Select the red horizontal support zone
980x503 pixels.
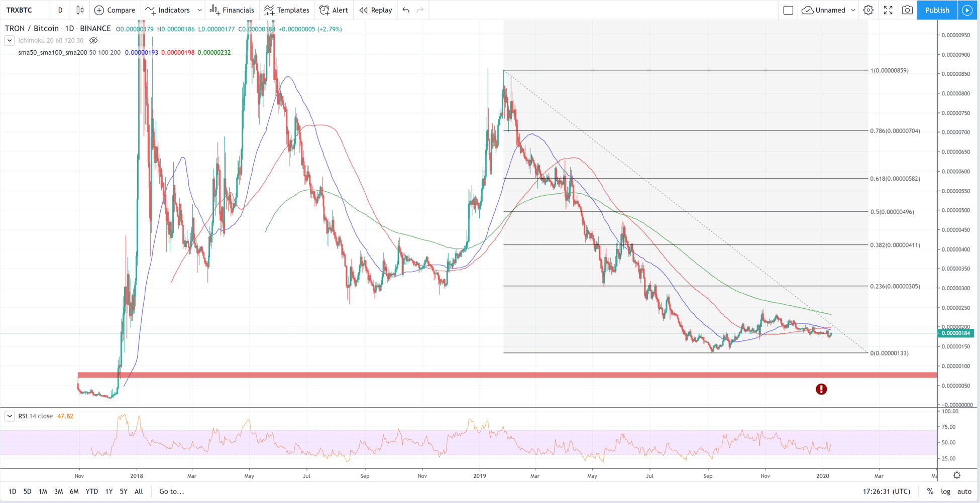tap(507, 375)
